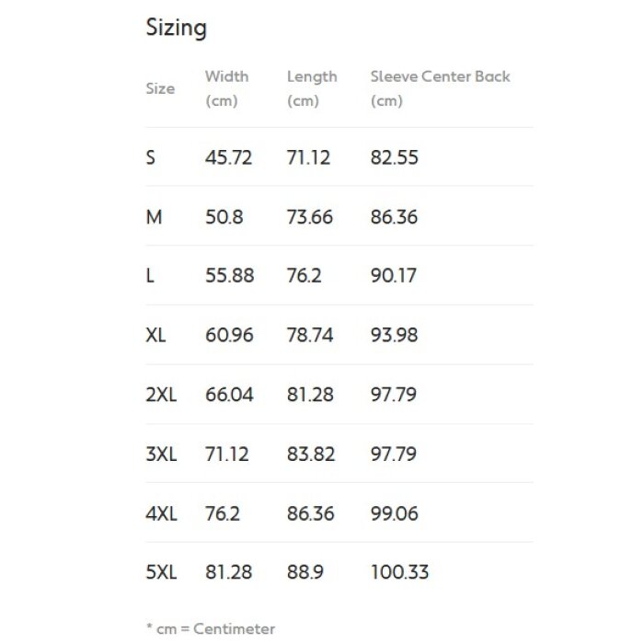Click the 3XL size row label
This screenshot has height=644, width=644.
click(161, 454)
